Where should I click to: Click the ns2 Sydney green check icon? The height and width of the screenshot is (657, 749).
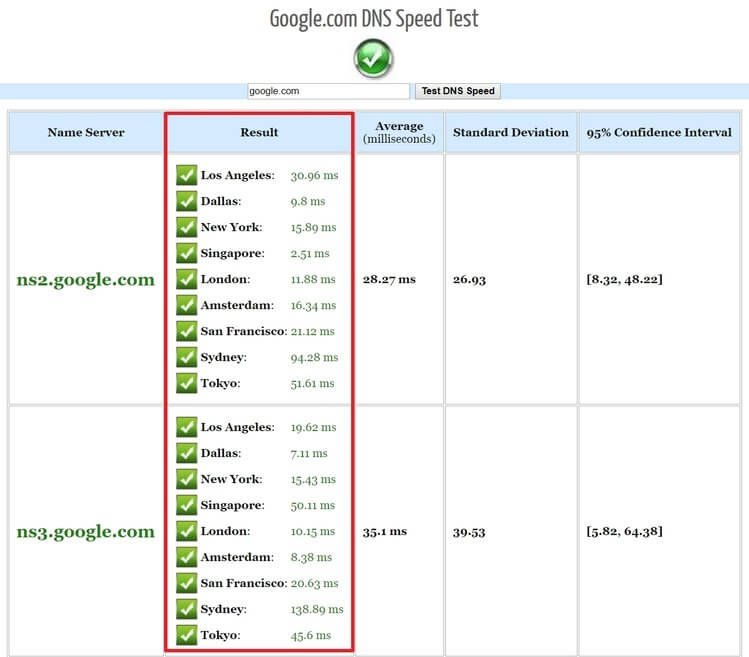186,357
